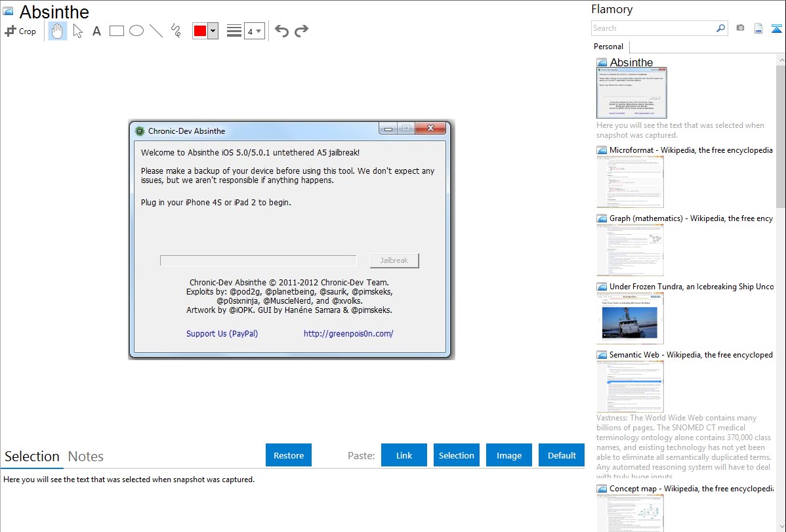Select the Semantic Web - Wikipedia title
Viewport: 786px width, 532px height.
click(x=691, y=354)
